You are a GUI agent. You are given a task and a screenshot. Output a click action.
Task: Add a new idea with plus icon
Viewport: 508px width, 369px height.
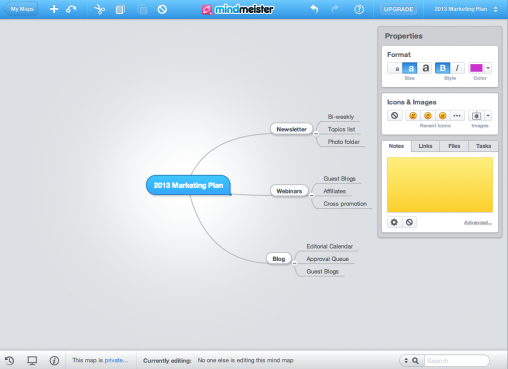54,9
